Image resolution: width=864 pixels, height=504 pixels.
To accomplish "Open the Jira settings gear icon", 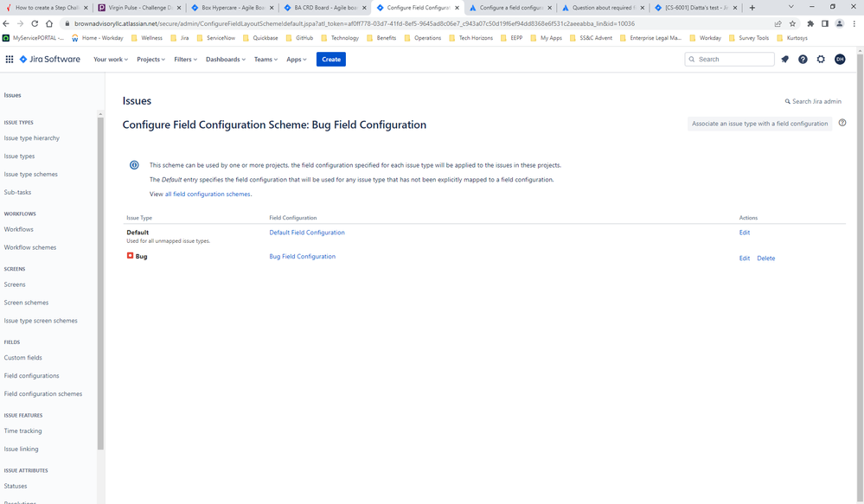I will tap(821, 59).
